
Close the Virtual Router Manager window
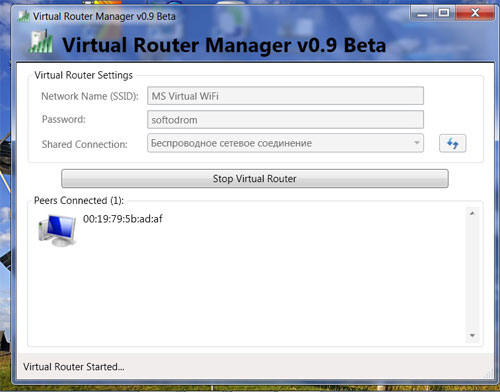click(475, 13)
